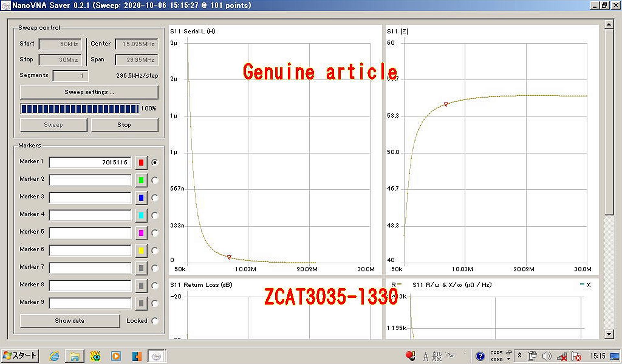This screenshot has width=622, height=364.
Task: Click the Marker 3 frequency field
Action: [x=90, y=198]
